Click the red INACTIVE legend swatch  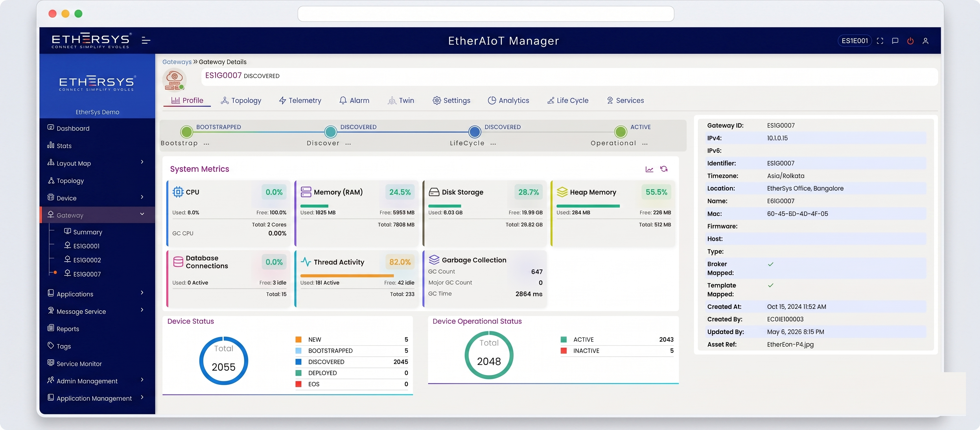(x=564, y=351)
